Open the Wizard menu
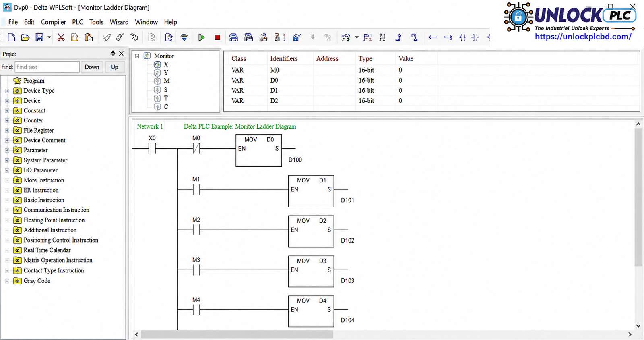The image size is (644, 340). click(119, 22)
